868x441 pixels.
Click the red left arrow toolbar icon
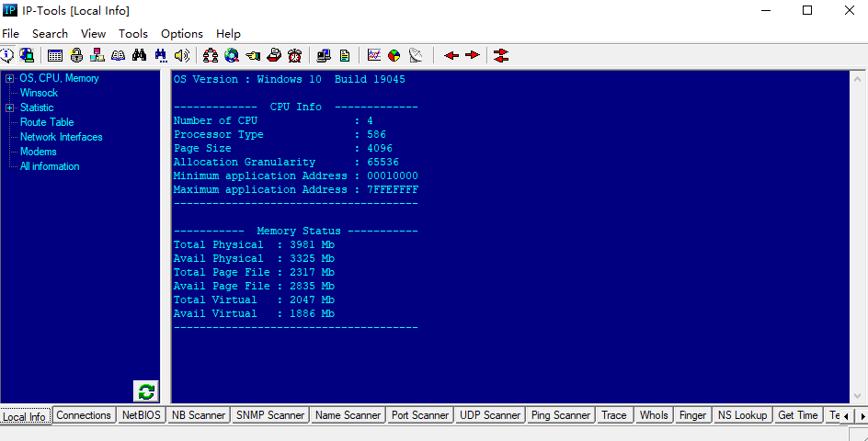pyautogui.click(x=451, y=55)
